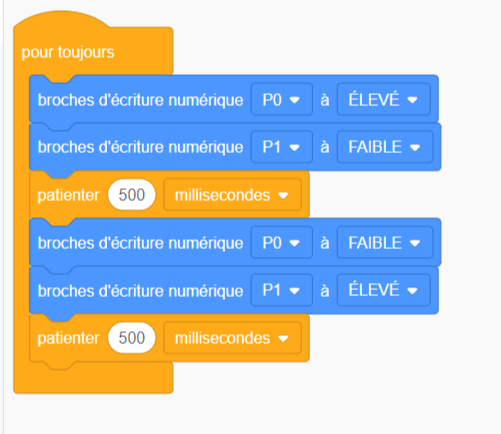
Task: Open the FAIBLE dropdown beside pin P0
Action: click(385, 242)
